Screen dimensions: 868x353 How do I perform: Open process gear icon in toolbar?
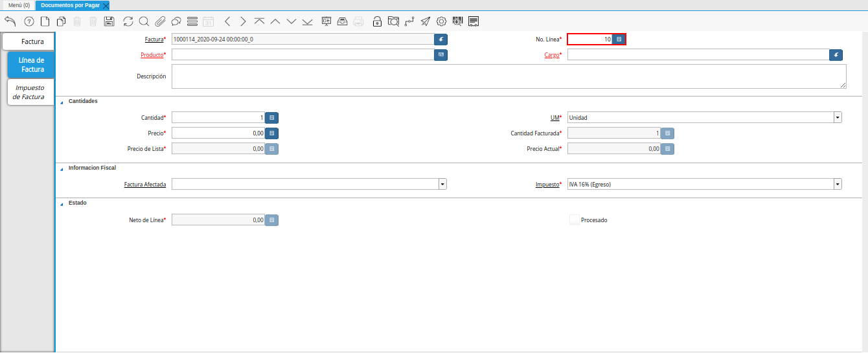441,21
